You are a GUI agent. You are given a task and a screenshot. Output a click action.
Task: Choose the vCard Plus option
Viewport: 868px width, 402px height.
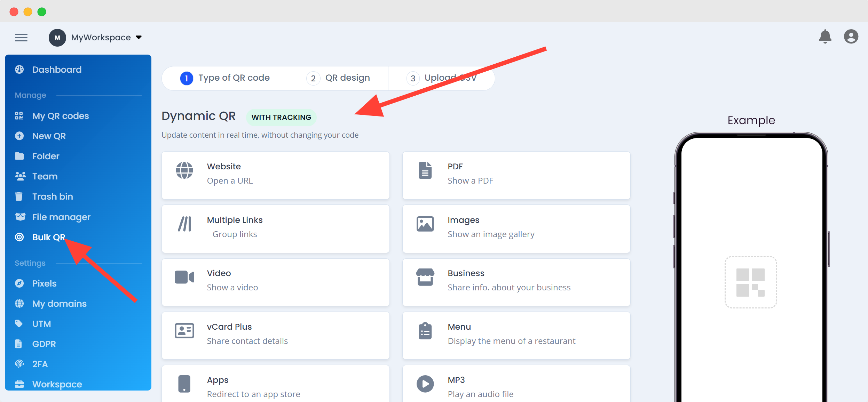pos(275,335)
